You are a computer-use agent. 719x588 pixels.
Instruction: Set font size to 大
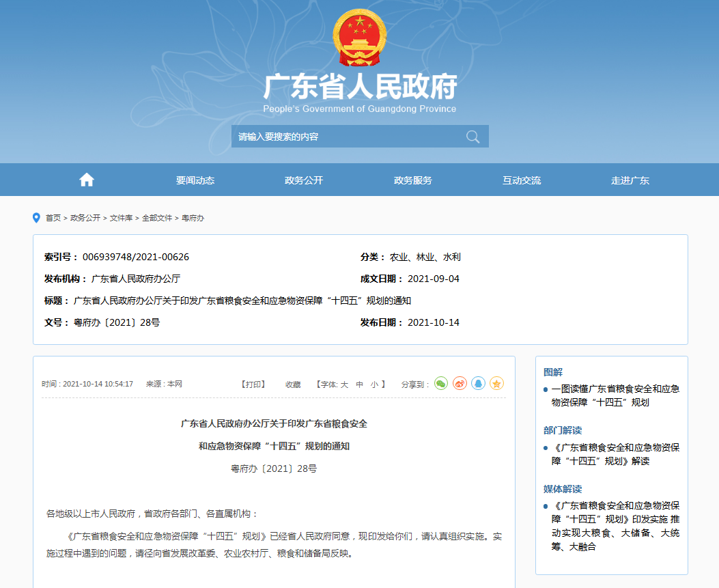344,384
